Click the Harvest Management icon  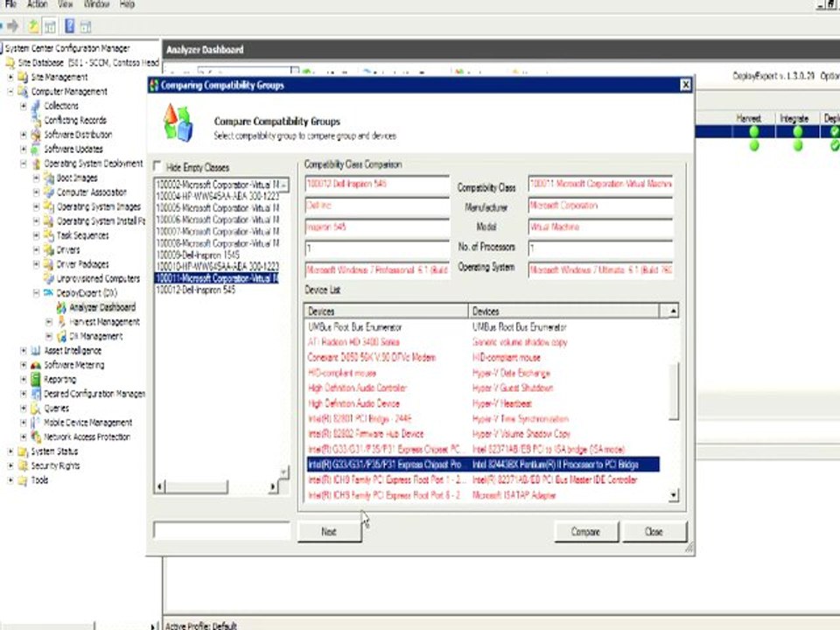(x=61, y=321)
